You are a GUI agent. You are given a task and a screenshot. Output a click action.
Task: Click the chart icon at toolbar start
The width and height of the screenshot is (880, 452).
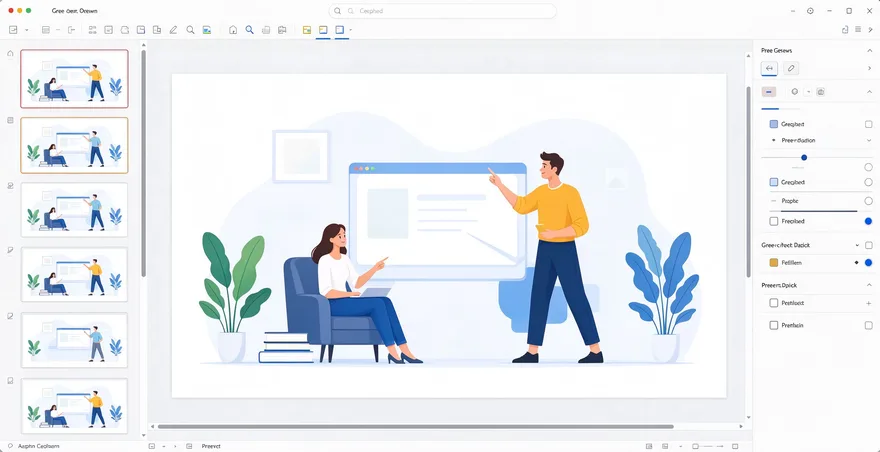click(13, 30)
